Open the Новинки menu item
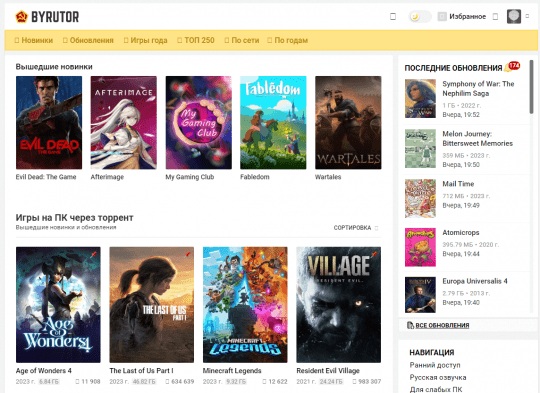Screen dimensions: 540x393 pyautogui.click(x=34, y=40)
